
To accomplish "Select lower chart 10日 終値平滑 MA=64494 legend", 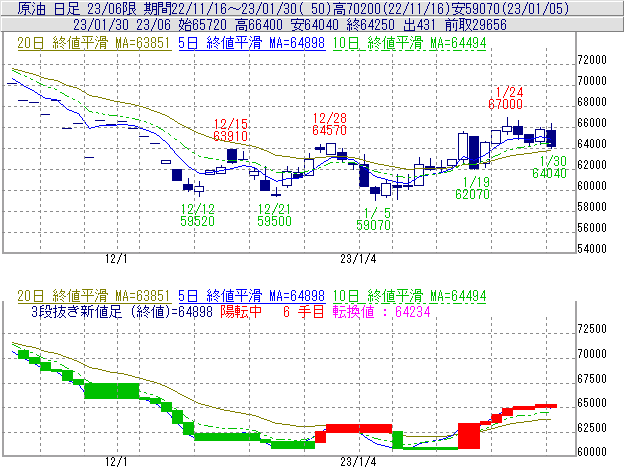I will 410,296.
